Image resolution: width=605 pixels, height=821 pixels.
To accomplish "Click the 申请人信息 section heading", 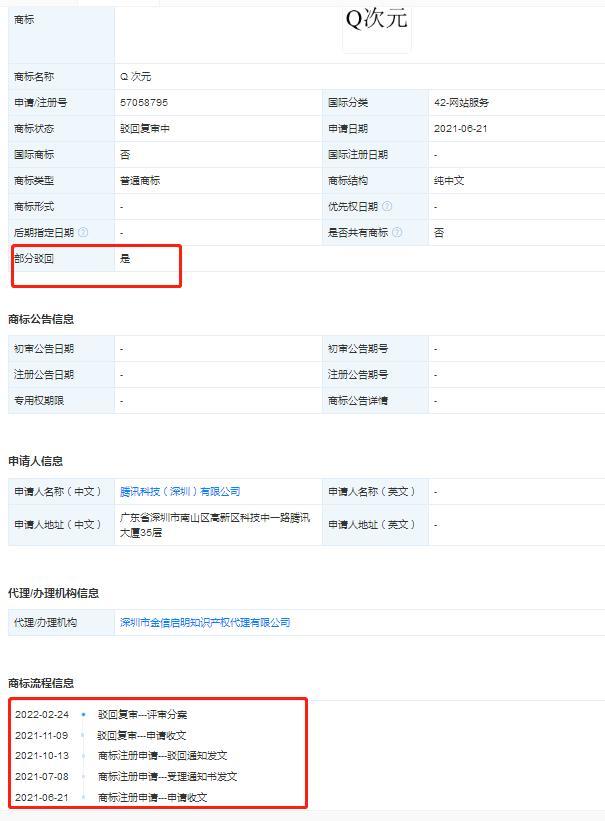I will [x=36, y=461].
